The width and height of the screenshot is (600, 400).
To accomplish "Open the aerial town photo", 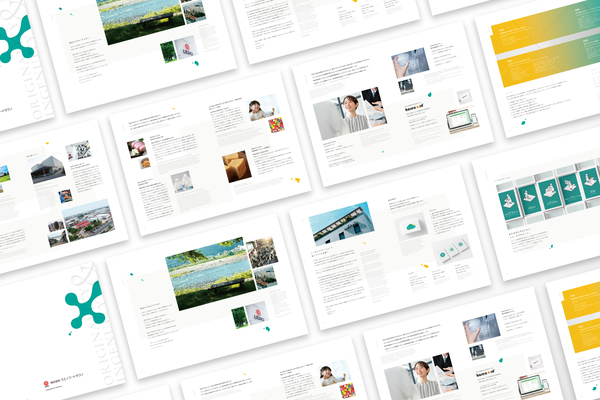I will [85, 220].
